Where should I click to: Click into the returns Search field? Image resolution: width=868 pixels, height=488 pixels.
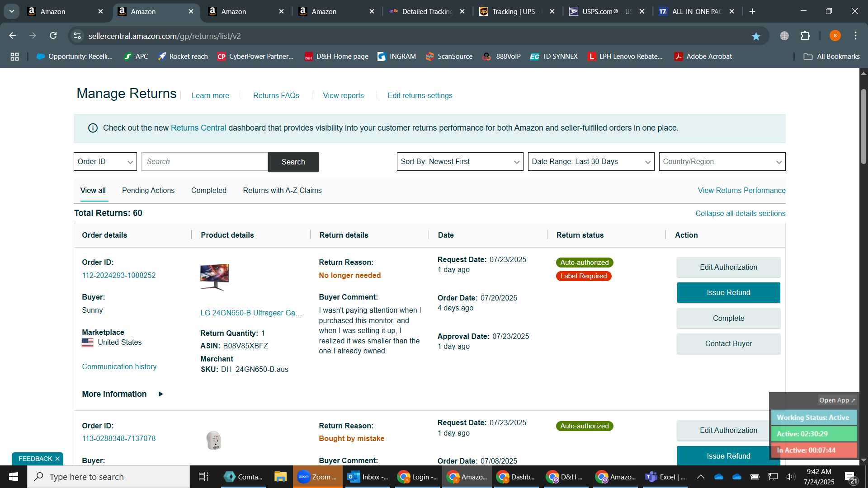click(205, 161)
